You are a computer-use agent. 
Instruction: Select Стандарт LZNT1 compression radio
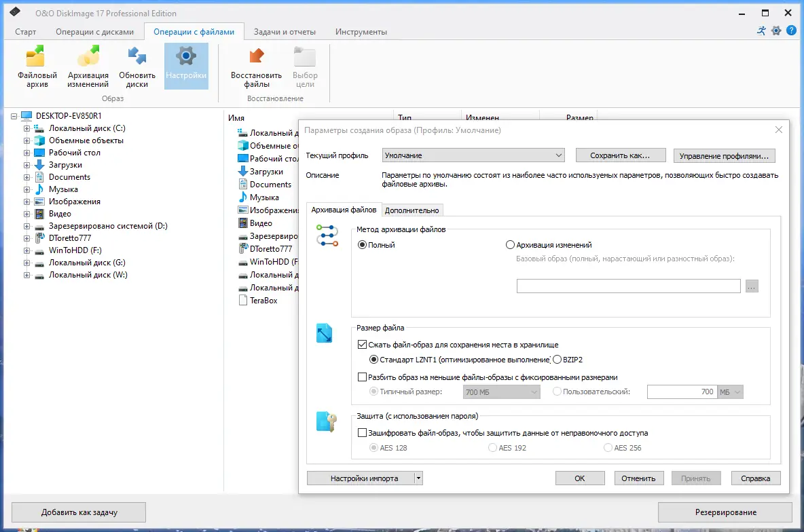[373, 360]
